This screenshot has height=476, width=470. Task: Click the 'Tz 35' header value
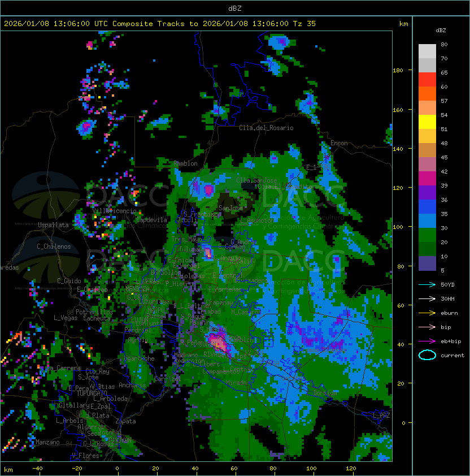click(x=304, y=24)
